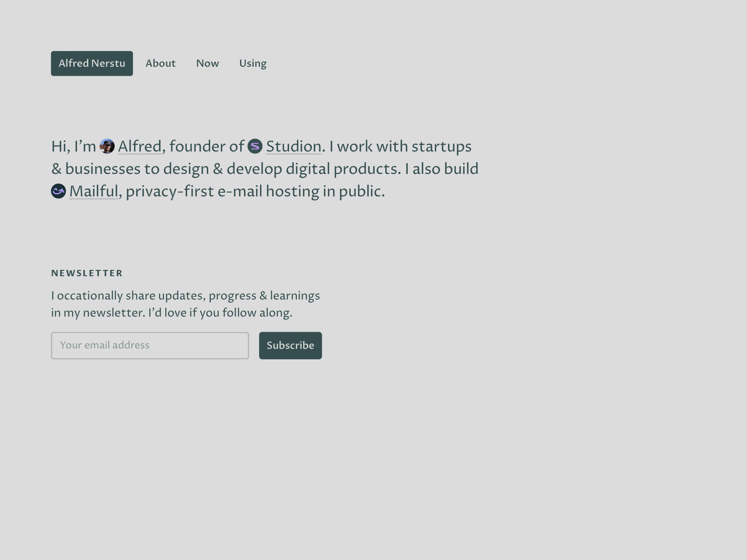The image size is (747, 560).
Task: Click the NEWSLETTER heading
Action: point(87,273)
